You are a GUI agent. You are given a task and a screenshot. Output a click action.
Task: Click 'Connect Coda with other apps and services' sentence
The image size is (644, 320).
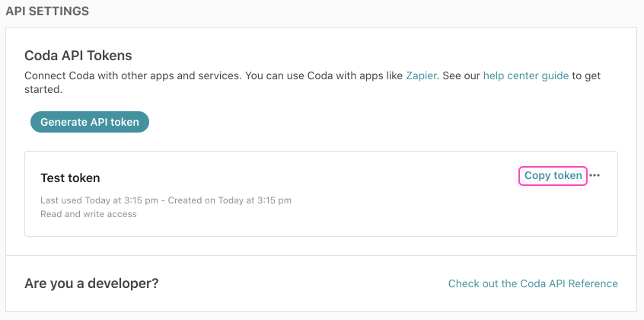pos(129,76)
